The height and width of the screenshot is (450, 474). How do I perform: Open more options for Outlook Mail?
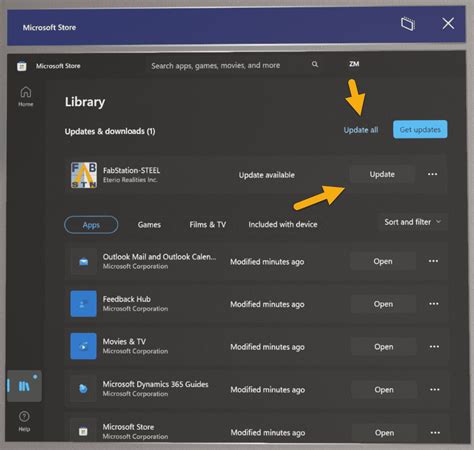[433, 261]
